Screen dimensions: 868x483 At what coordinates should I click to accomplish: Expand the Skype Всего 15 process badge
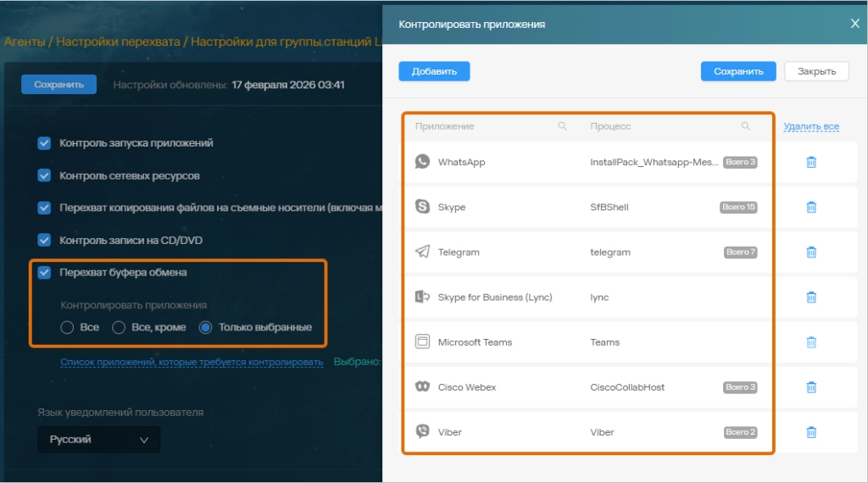click(739, 207)
